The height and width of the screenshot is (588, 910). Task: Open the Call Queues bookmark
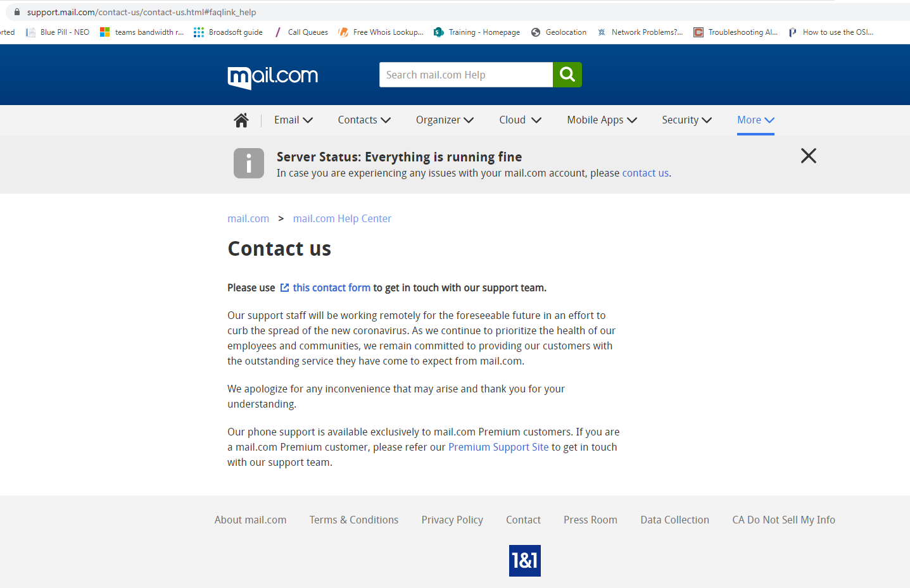[301, 32]
